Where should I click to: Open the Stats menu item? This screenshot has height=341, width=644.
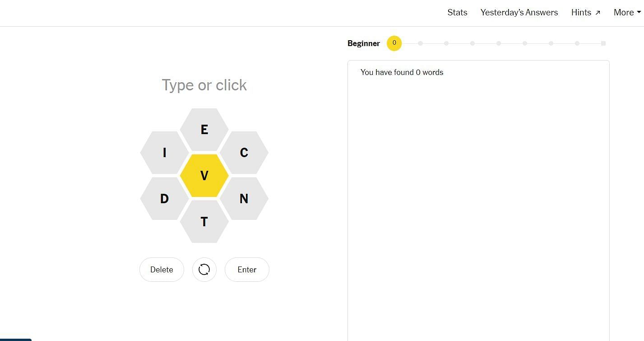[457, 13]
